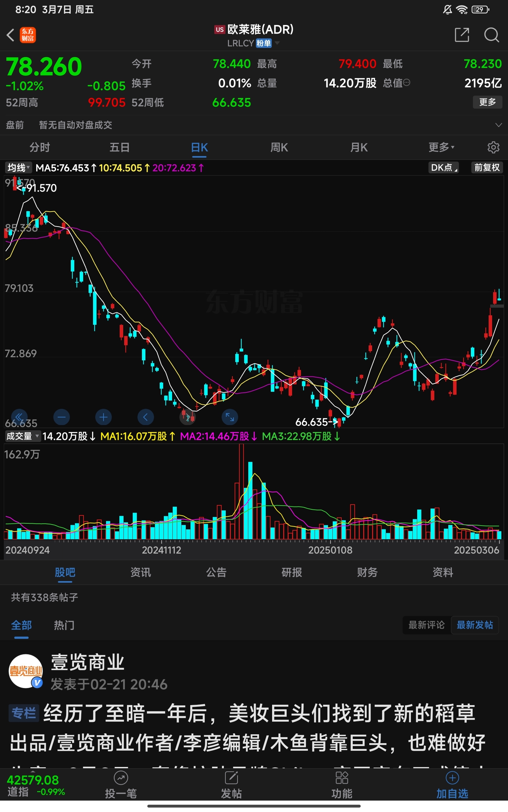Tap 更多 quote details button
Viewport: 508px width, 812px height.
pyautogui.click(x=487, y=102)
